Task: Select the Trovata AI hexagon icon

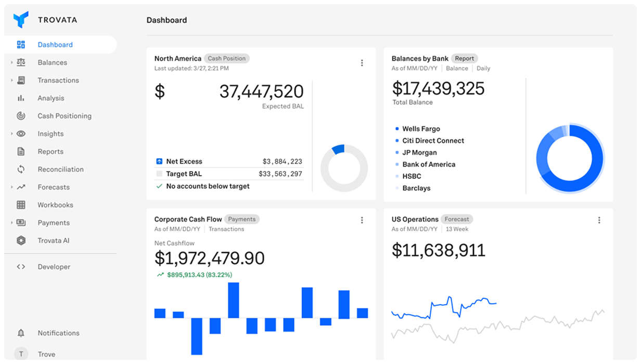Action: (21, 241)
